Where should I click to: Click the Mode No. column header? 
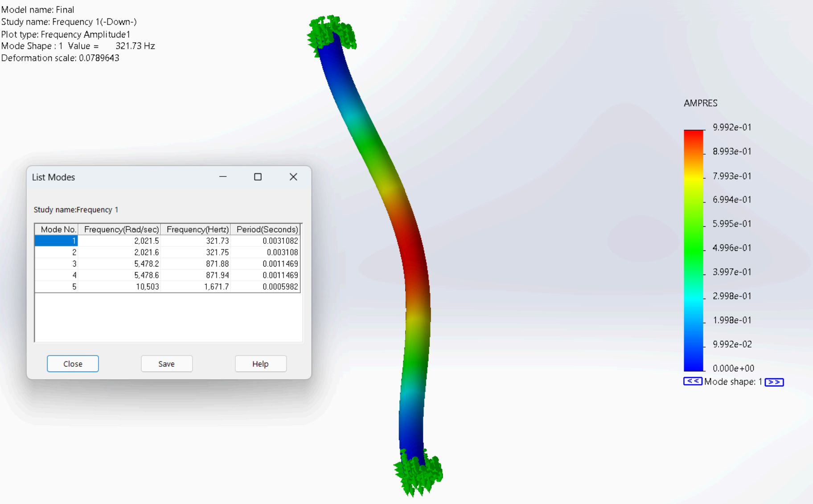pyautogui.click(x=57, y=229)
